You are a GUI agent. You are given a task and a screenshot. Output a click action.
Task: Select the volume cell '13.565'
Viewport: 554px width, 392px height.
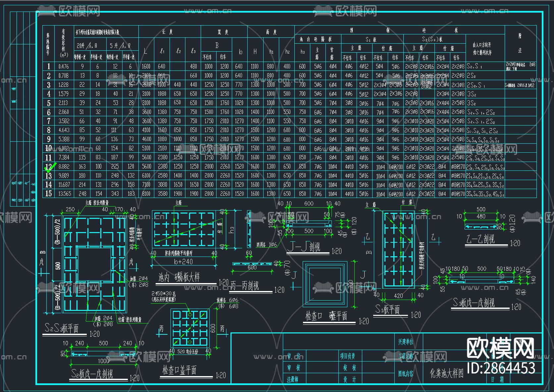pyautogui.click(x=64, y=194)
